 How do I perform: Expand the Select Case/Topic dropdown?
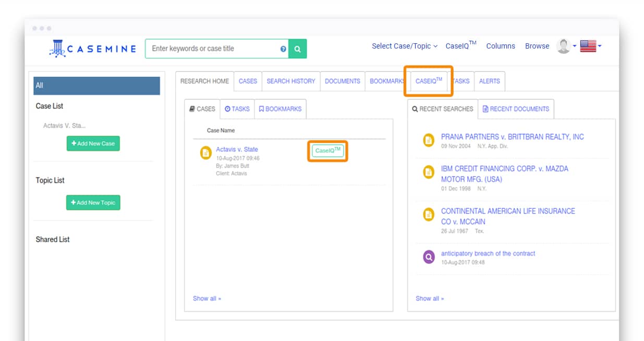pyautogui.click(x=404, y=46)
